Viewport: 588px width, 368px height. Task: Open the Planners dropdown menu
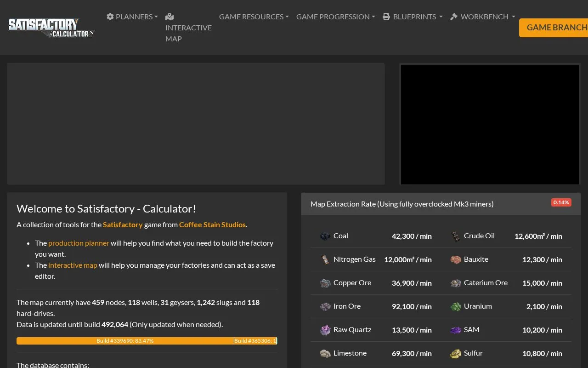132,17
